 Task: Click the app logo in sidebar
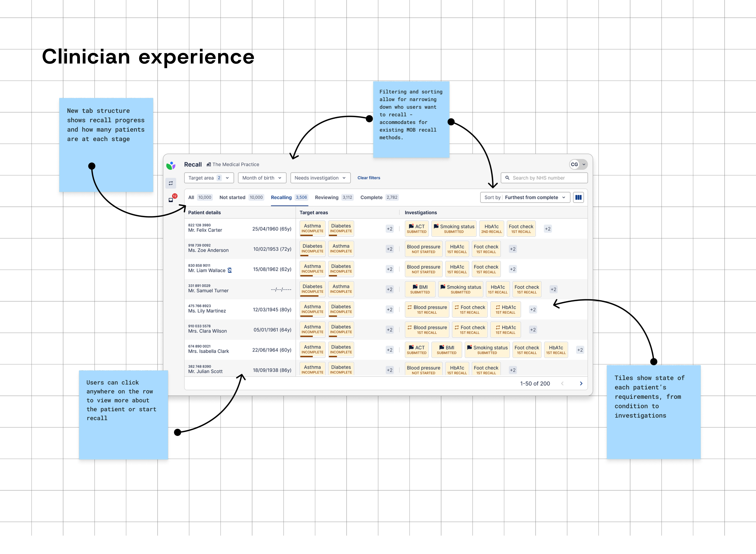pos(171,165)
